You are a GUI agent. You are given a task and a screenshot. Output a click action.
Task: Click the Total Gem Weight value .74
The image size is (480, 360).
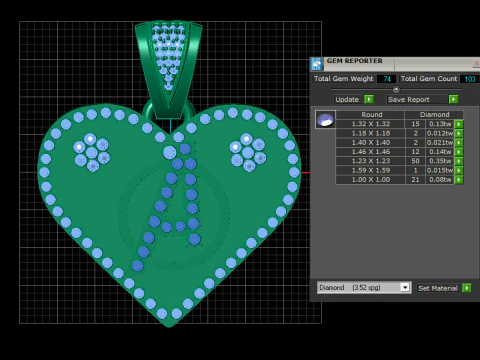386,79
